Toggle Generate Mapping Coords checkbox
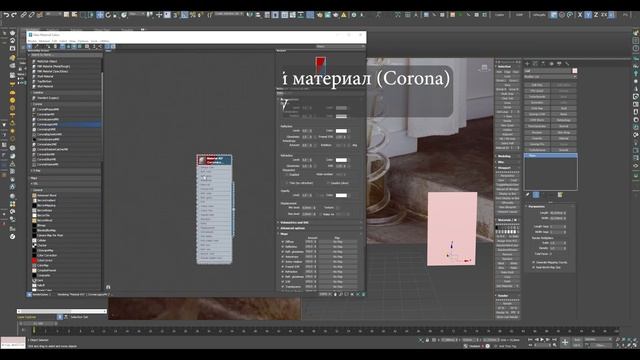 pos(533,262)
